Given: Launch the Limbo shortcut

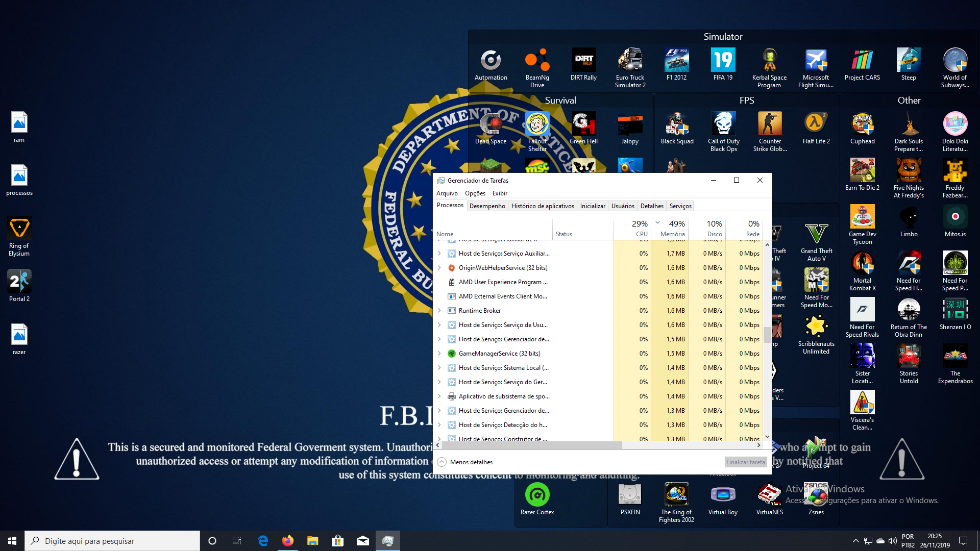Looking at the screenshot, I should [x=909, y=221].
